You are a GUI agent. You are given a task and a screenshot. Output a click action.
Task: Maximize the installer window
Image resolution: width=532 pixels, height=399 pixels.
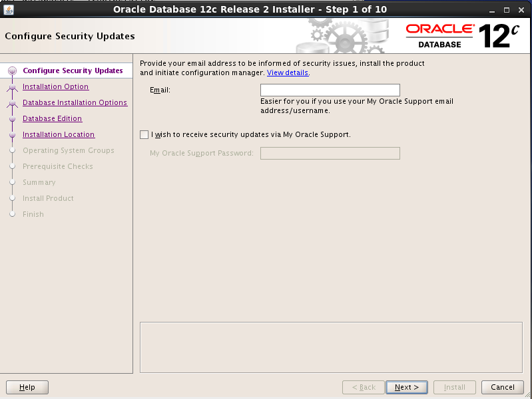tap(507, 10)
